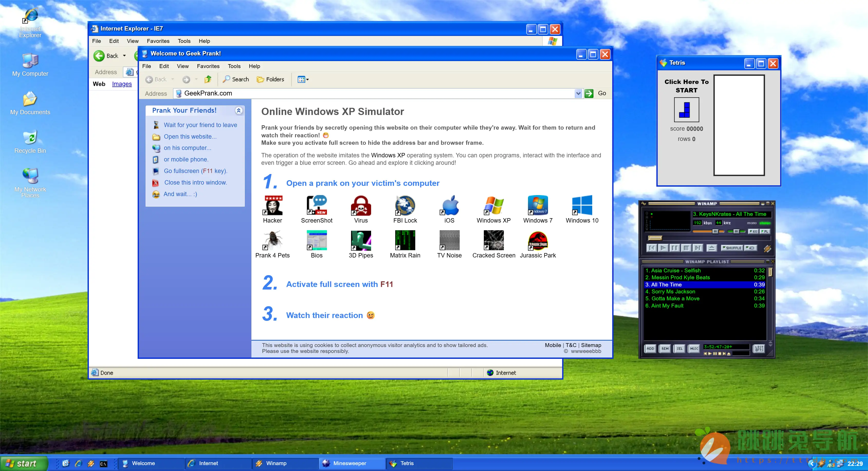Viewport: 868px width, 471px height.
Task: Open the Geek Prank Back button dropdown arrow
Action: coord(173,80)
